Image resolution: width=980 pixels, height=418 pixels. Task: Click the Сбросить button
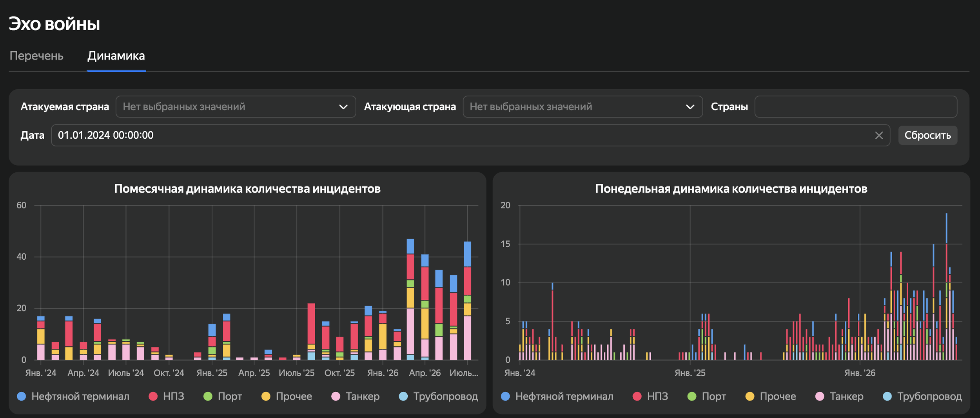[x=927, y=136]
